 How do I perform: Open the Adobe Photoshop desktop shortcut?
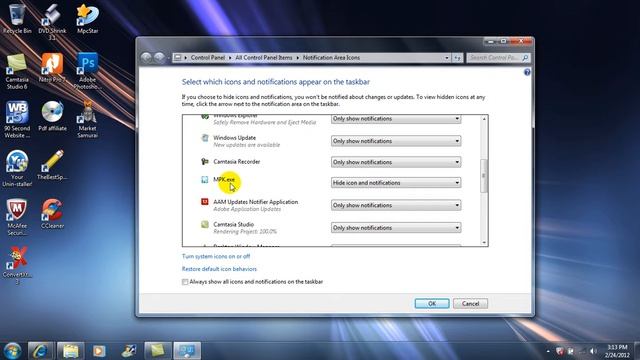87,71
